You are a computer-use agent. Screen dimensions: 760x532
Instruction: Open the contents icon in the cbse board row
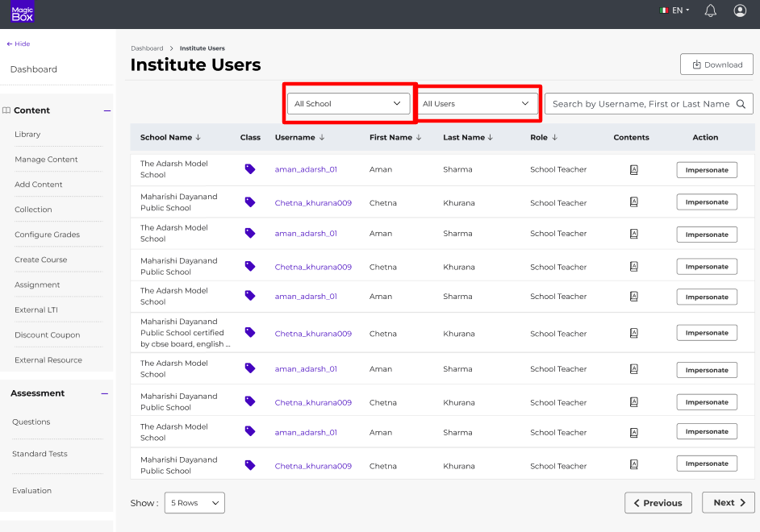pyautogui.click(x=633, y=333)
